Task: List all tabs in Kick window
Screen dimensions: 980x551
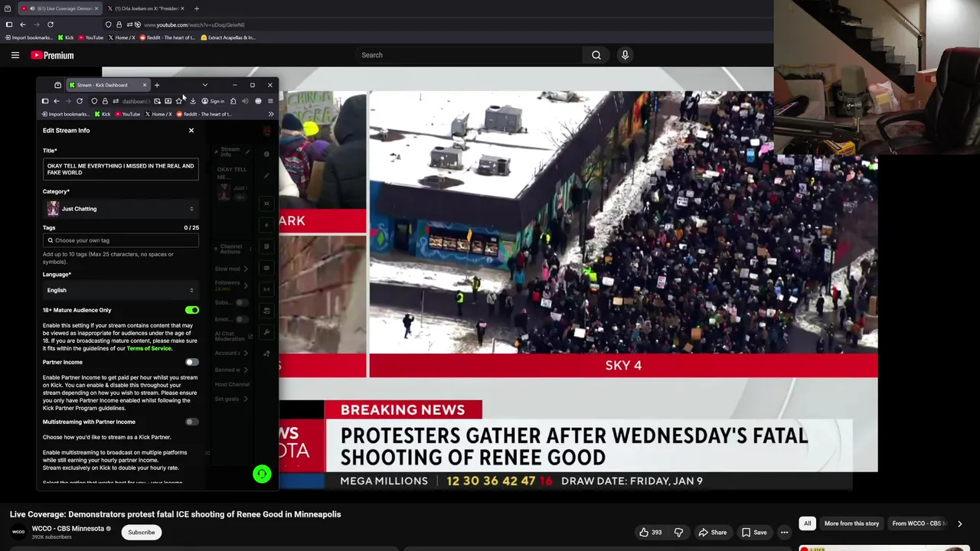Action: [204, 85]
